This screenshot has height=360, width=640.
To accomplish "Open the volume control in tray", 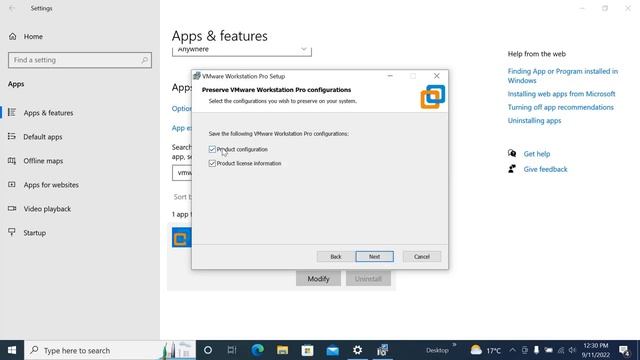I will (572, 350).
